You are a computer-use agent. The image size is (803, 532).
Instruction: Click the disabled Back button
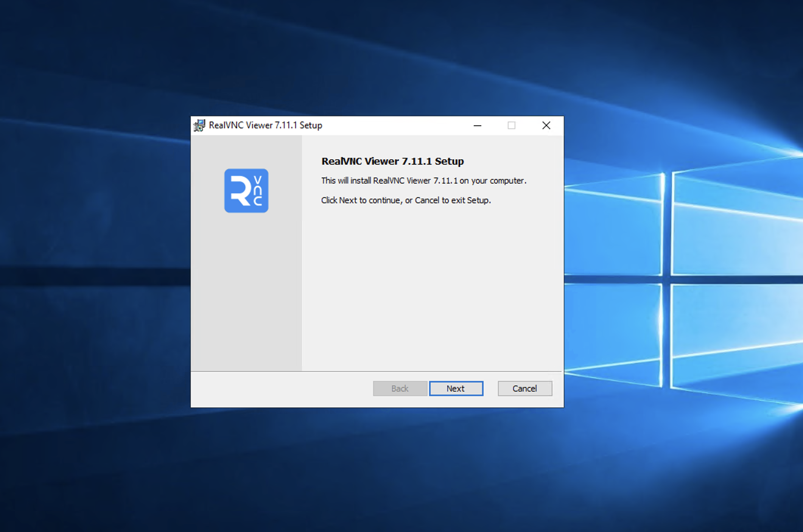[x=400, y=388]
